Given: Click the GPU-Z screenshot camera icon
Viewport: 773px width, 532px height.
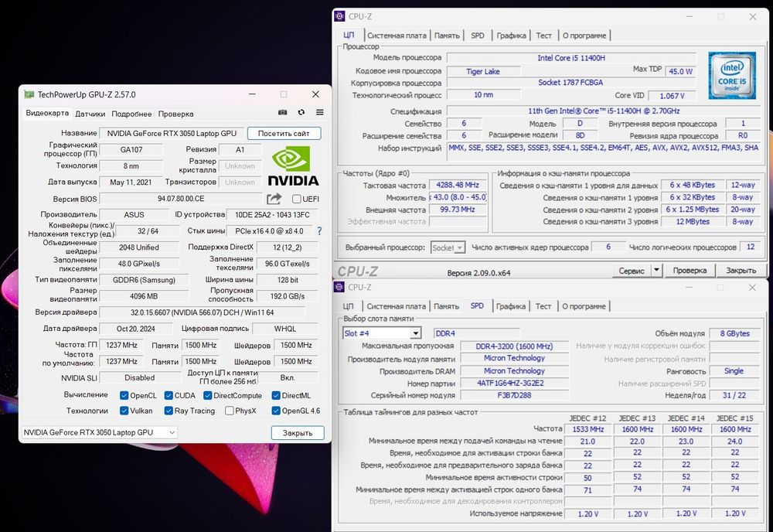Looking at the screenshot, I should [x=282, y=112].
